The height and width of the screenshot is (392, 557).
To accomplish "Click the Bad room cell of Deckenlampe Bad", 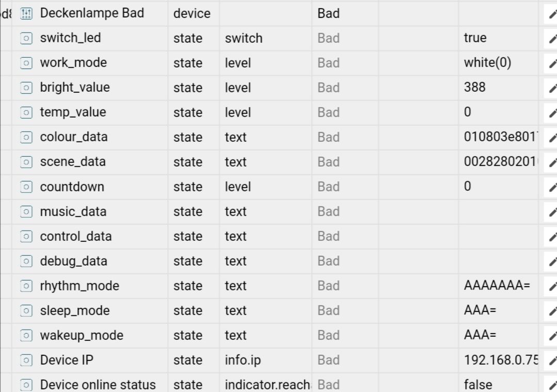I will pyautogui.click(x=329, y=13).
